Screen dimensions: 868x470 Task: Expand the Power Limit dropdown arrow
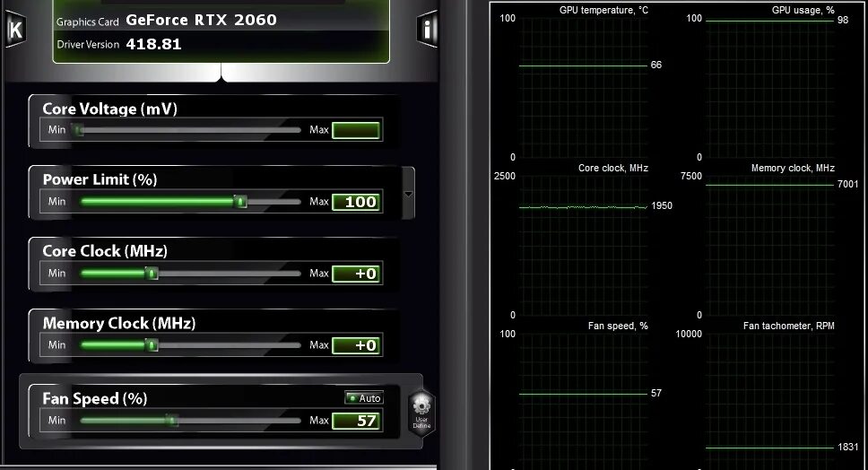click(408, 195)
